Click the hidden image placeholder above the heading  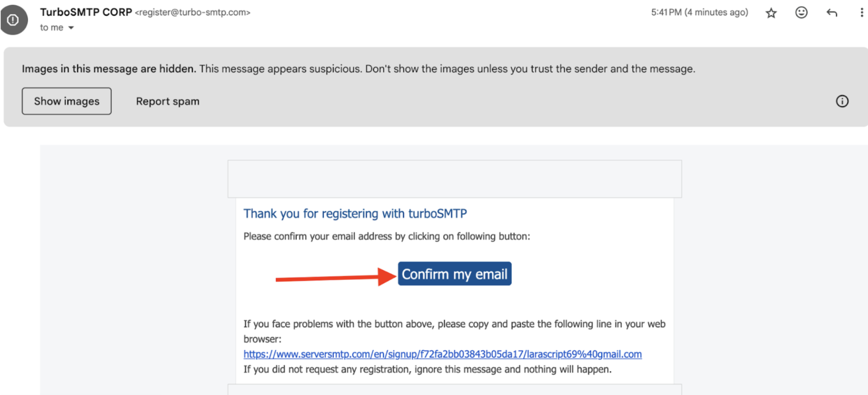pyautogui.click(x=455, y=179)
